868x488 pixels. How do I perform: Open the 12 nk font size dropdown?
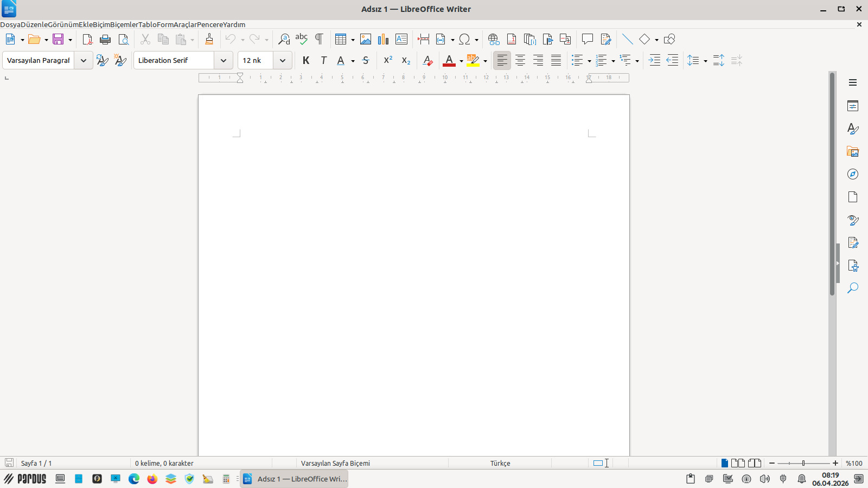[x=282, y=60]
